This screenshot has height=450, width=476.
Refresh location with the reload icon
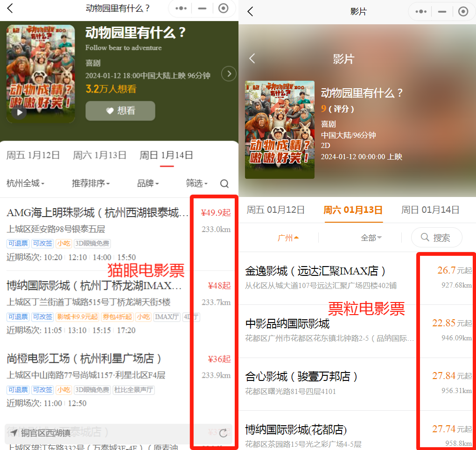click(224, 433)
